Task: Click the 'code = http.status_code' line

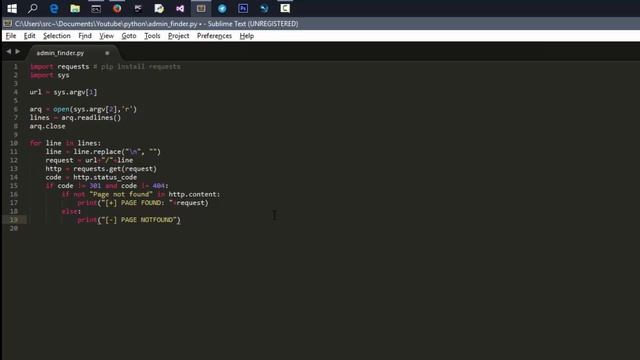Action: tap(91, 177)
